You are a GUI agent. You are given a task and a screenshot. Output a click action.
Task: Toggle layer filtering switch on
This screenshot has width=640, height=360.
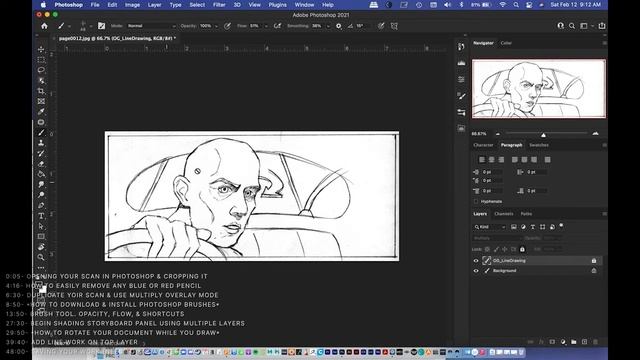(x=561, y=225)
